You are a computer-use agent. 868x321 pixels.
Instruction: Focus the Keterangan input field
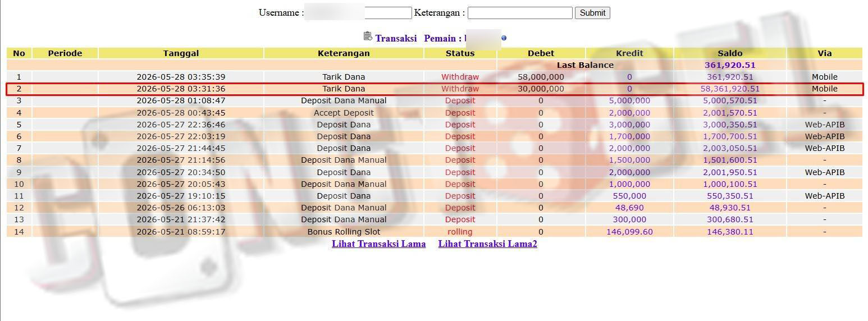click(520, 13)
